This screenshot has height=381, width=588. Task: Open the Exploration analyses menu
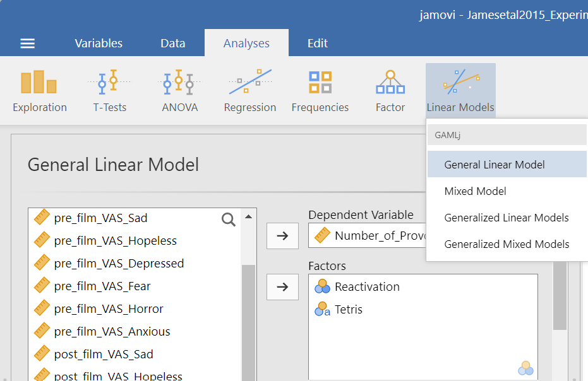39,91
